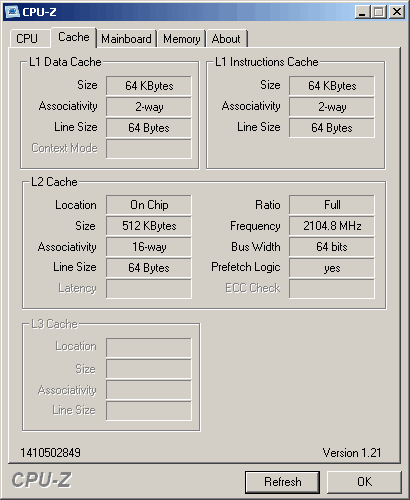Minimize the CPU-Z window
This screenshot has height=500, width=410.
pyautogui.click(x=362, y=12)
